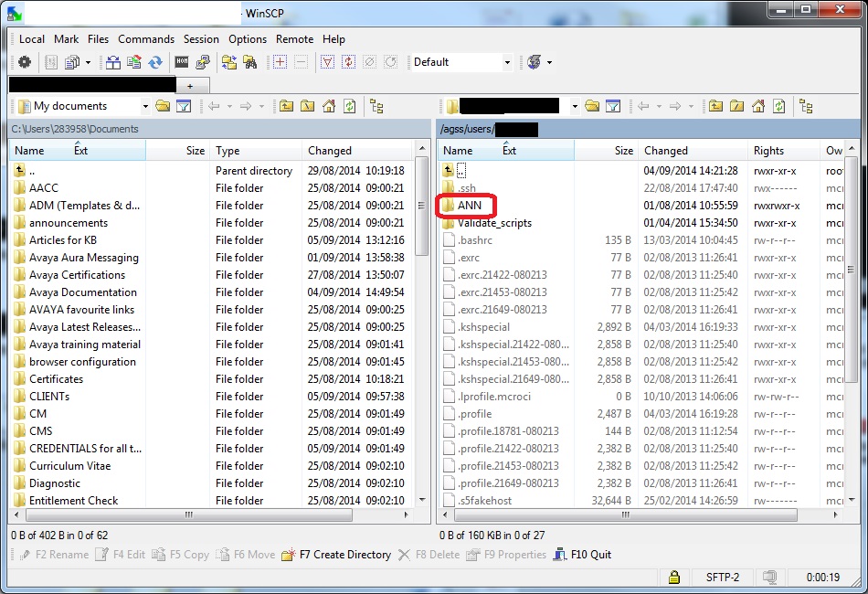
Task: Expand the My documents drive dropdown
Action: click(145, 106)
